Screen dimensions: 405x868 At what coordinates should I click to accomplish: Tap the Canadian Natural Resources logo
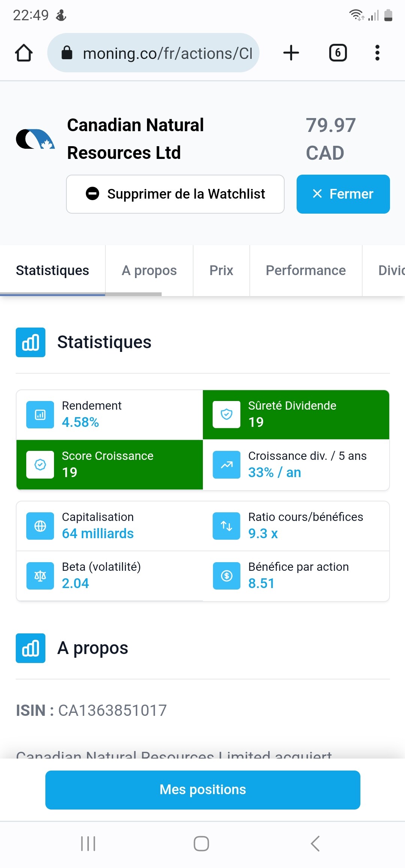pyautogui.click(x=35, y=139)
